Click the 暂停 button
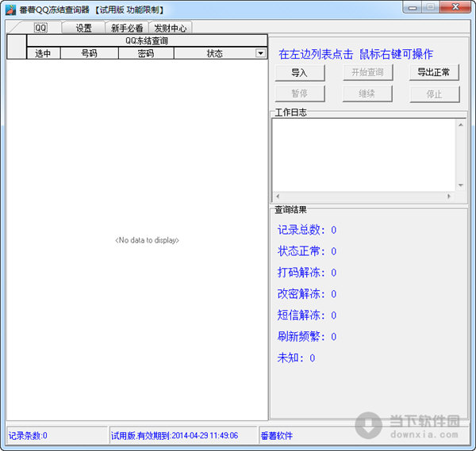This screenshot has width=476, height=451. pos(300,94)
